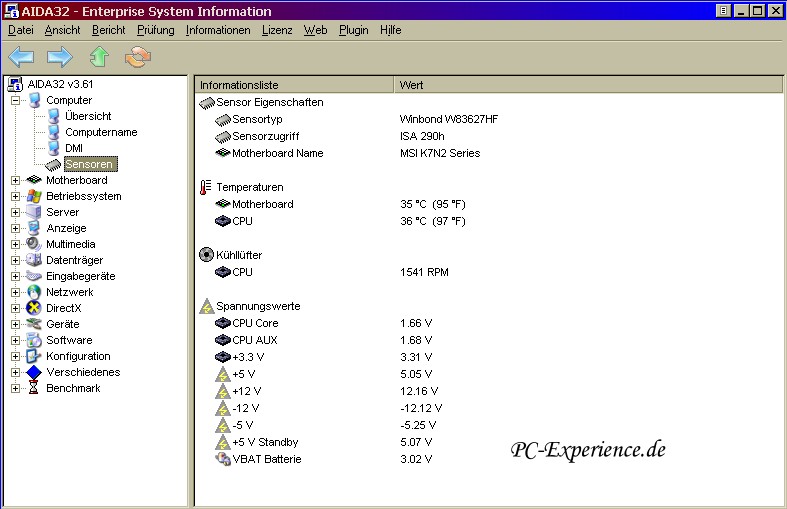This screenshot has width=787, height=509.
Task: Open the Prüfung menu
Action: 156,30
